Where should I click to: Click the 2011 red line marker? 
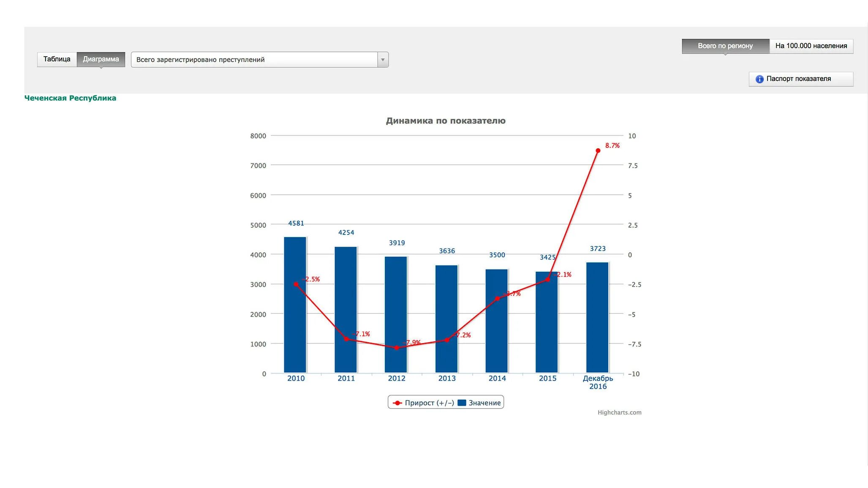coord(346,339)
